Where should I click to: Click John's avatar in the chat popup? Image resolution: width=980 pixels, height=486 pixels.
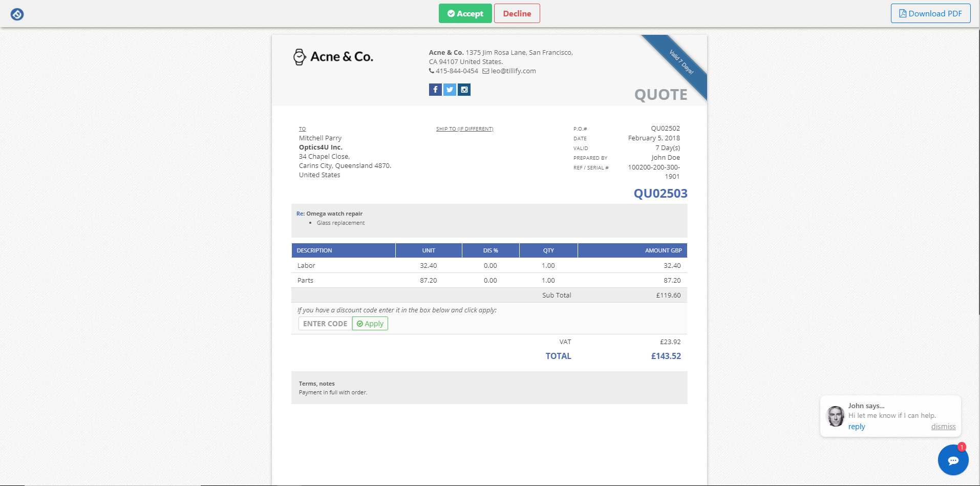click(836, 416)
